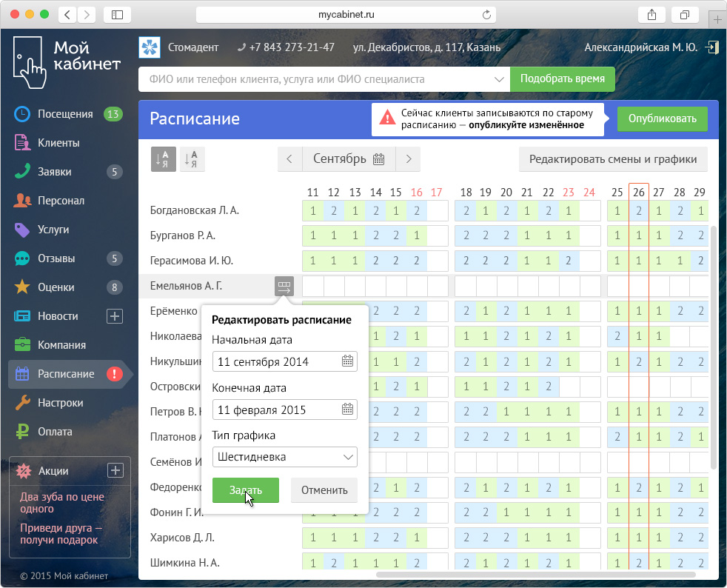Screen dimensions: 727x588
Task: Expand the Тип графика dropdown Шестидневка
Action: click(285, 457)
